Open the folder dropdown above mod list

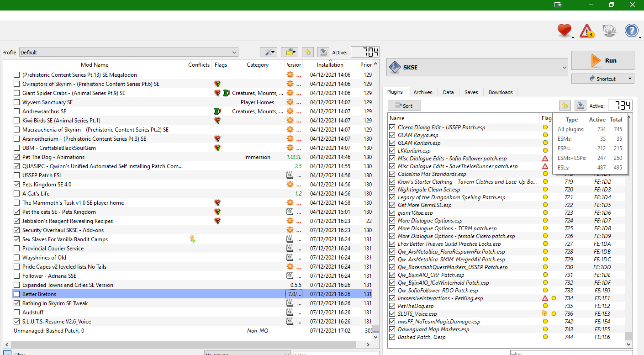tap(290, 52)
